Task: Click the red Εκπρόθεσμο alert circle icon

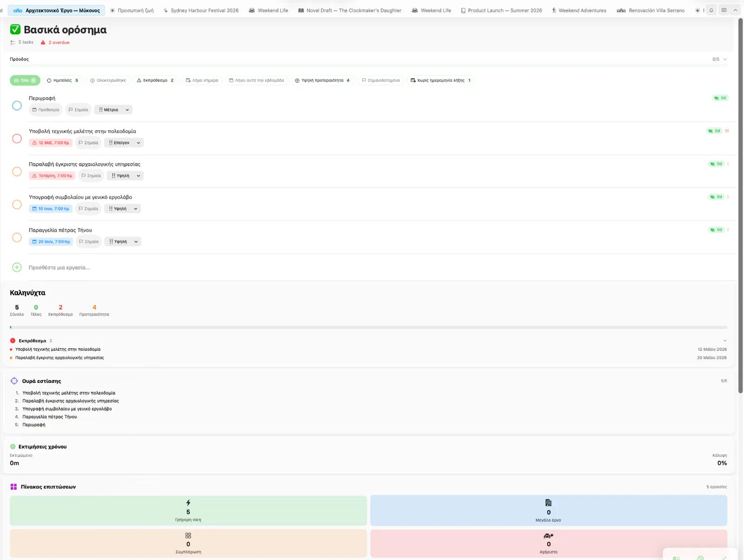Action: coord(13,341)
